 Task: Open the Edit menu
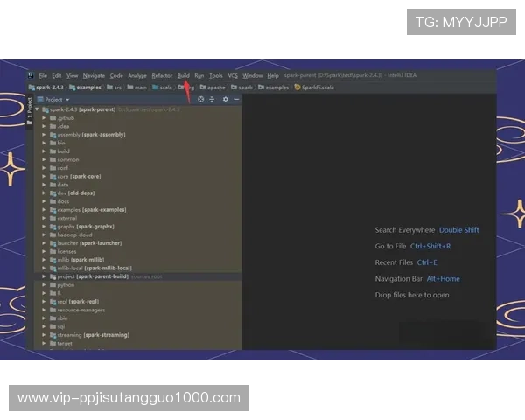57,76
